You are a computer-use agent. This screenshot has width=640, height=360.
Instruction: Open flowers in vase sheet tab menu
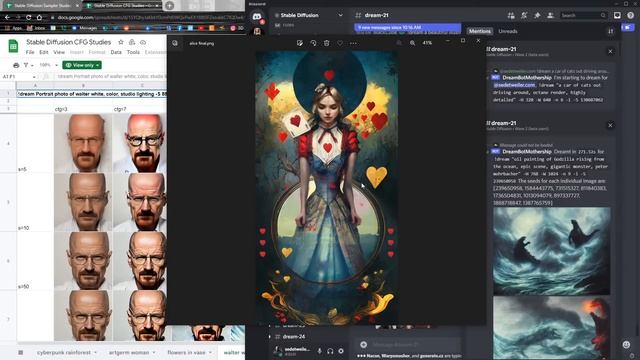point(211,352)
